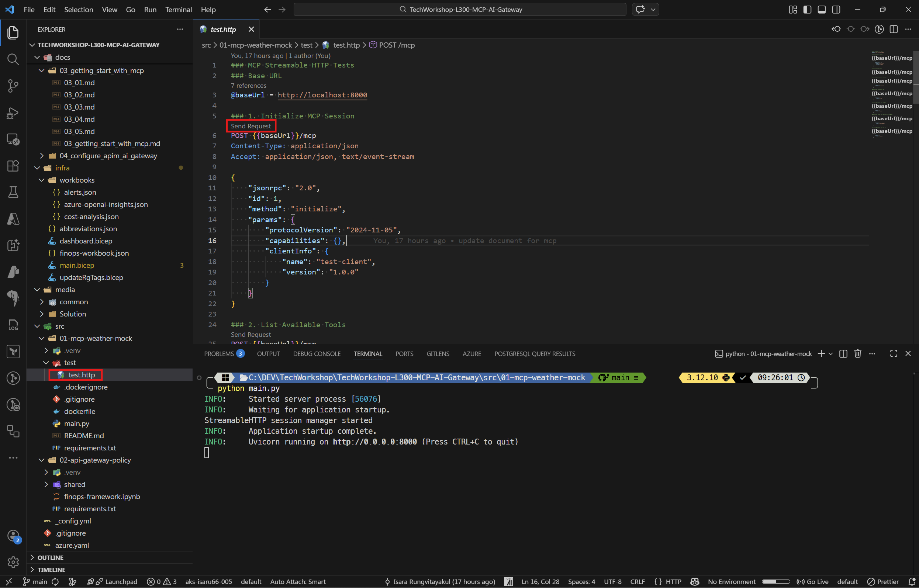Maximize the panel size toggle

894,353
